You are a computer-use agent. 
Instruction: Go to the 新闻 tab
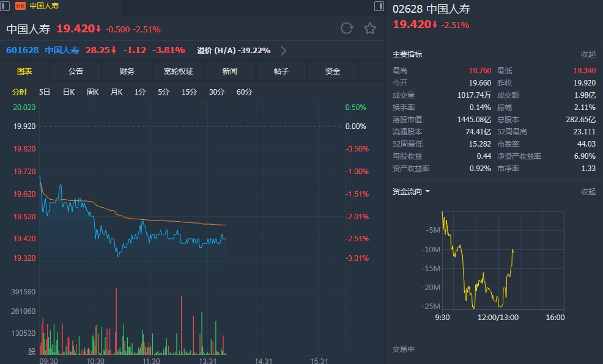[230, 71]
